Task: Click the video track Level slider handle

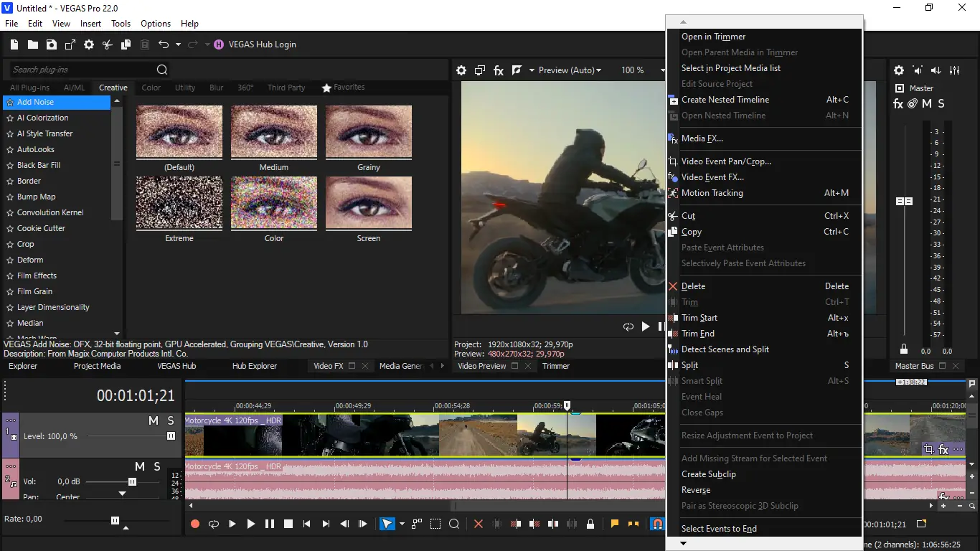Action: [x=171, y=436]
